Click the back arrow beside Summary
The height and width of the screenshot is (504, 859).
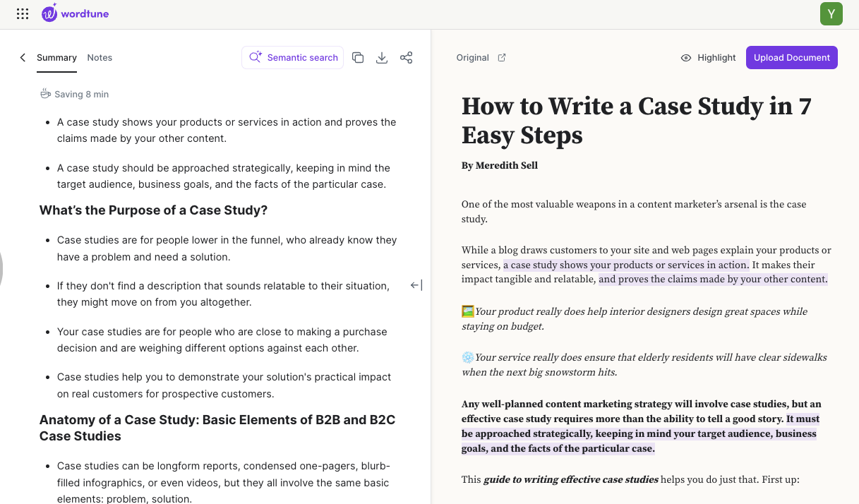pyautogui.click(x=22, y=58)
